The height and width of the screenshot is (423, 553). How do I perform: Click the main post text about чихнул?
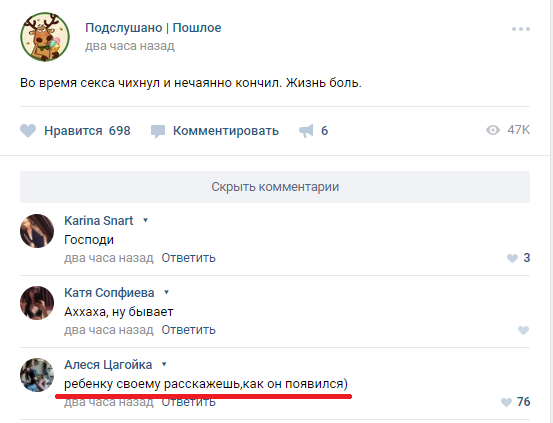point(191,83)
